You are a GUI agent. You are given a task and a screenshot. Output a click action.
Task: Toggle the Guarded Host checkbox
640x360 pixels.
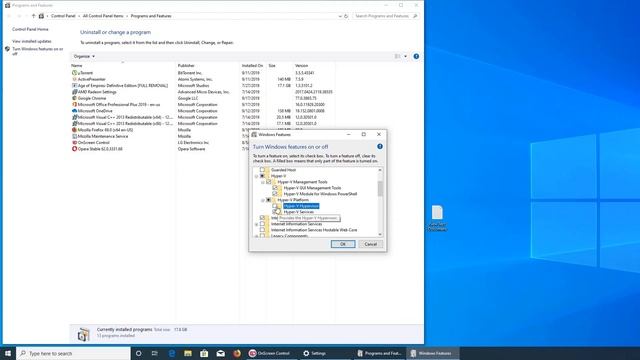[262, 170]
